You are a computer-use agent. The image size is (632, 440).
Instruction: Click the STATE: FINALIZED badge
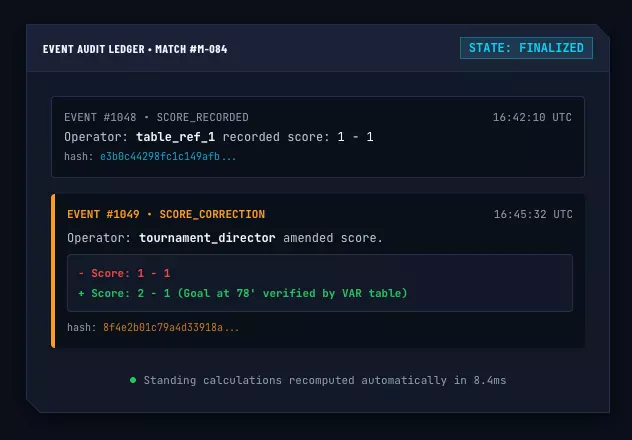pyautogui.click(x=526, y=48)
